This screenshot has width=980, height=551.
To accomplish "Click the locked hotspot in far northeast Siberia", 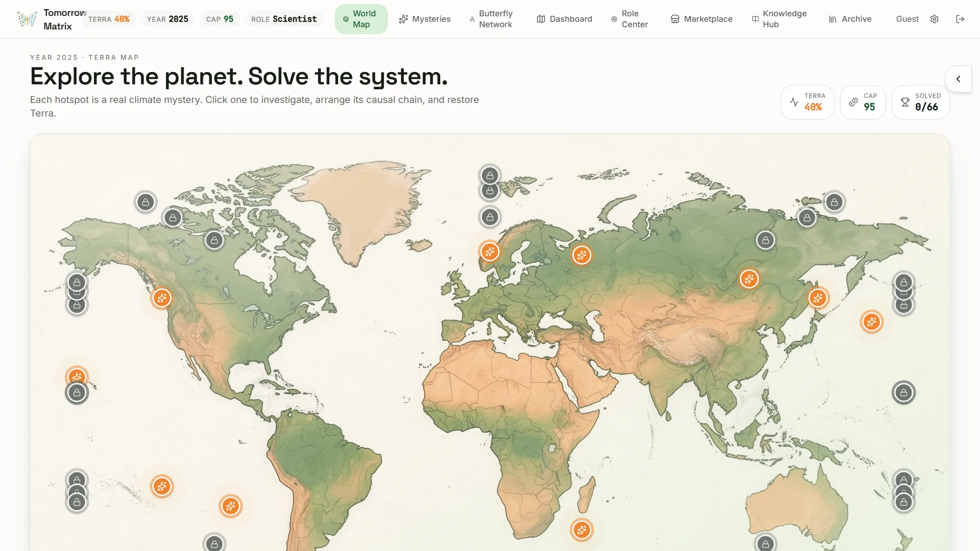I will click(x=834, y=202).
